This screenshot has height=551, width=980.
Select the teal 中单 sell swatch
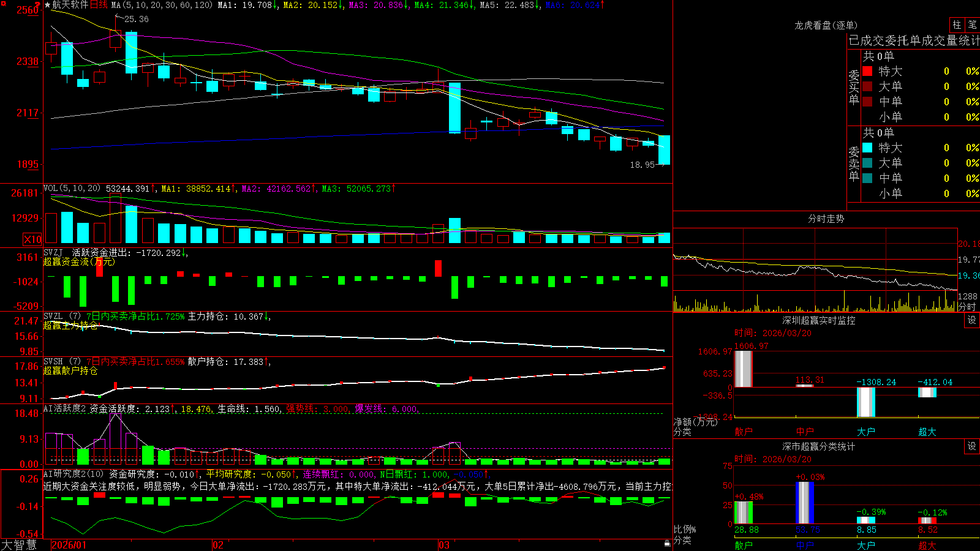867,178
